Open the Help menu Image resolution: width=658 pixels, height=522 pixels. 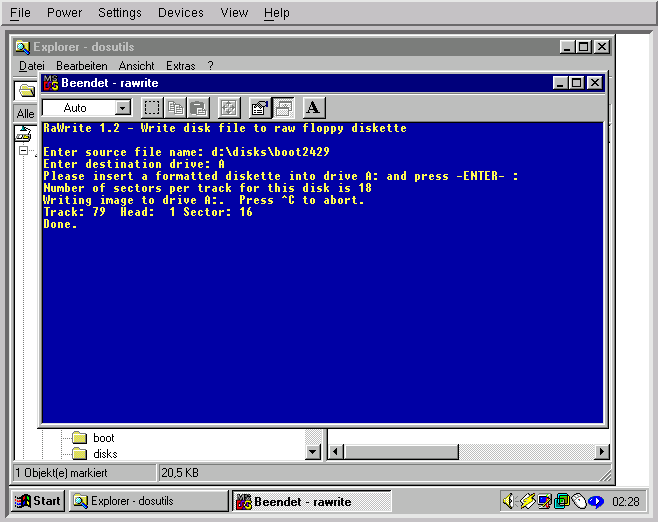[x=277, y=13]
